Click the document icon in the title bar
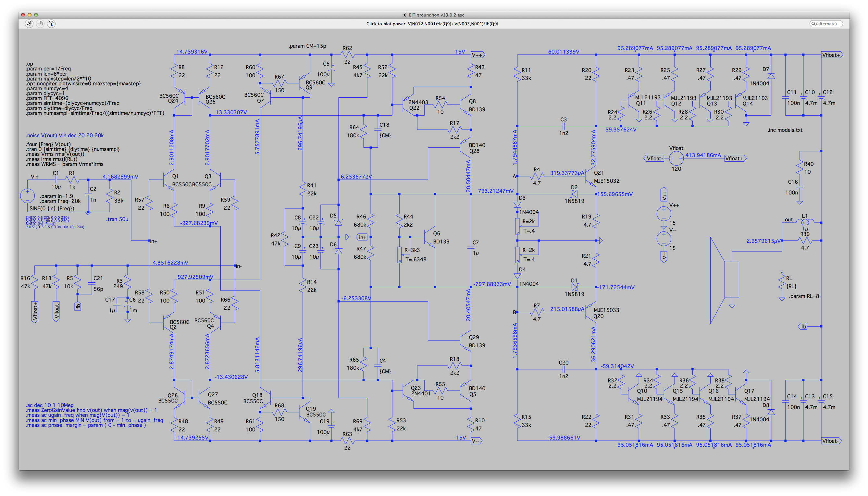Screen dimensions: 868x496 pyautogui.click(x=404, y=15)
